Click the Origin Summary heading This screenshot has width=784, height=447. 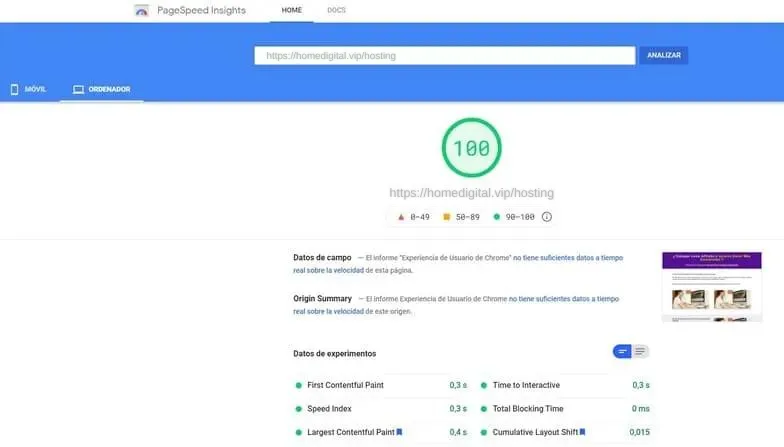pyautogui.click(x=322, y=298)
